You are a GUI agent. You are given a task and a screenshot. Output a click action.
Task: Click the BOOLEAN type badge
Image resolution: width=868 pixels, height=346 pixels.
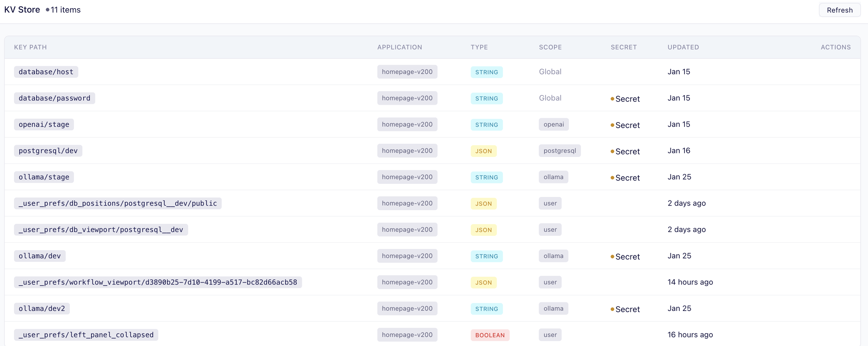[x=490, y=335]
